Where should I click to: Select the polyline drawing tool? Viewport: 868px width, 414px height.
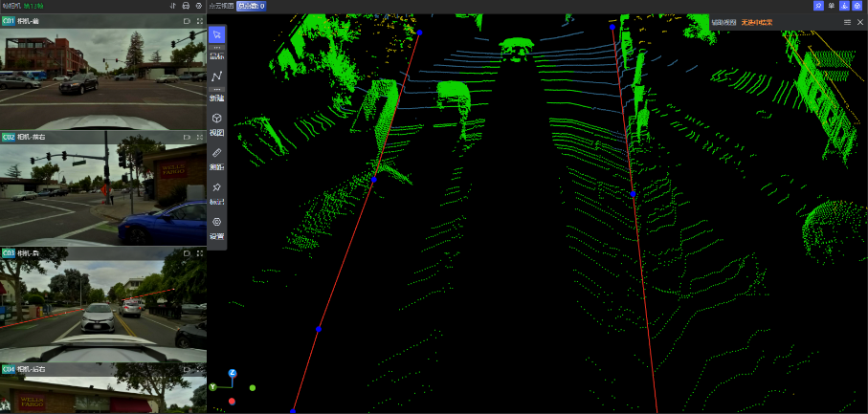pyautogui.click(x=217, y=76)
